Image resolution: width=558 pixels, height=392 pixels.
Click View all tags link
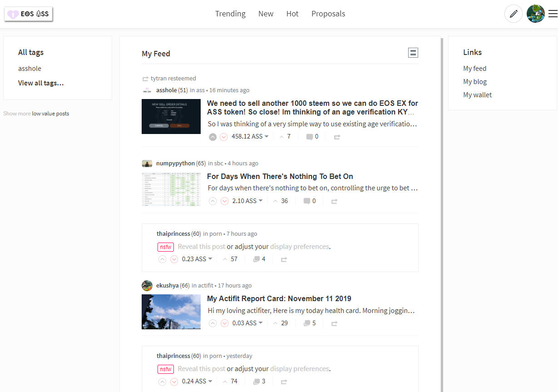pyautogui.click(x=41, y=83)
